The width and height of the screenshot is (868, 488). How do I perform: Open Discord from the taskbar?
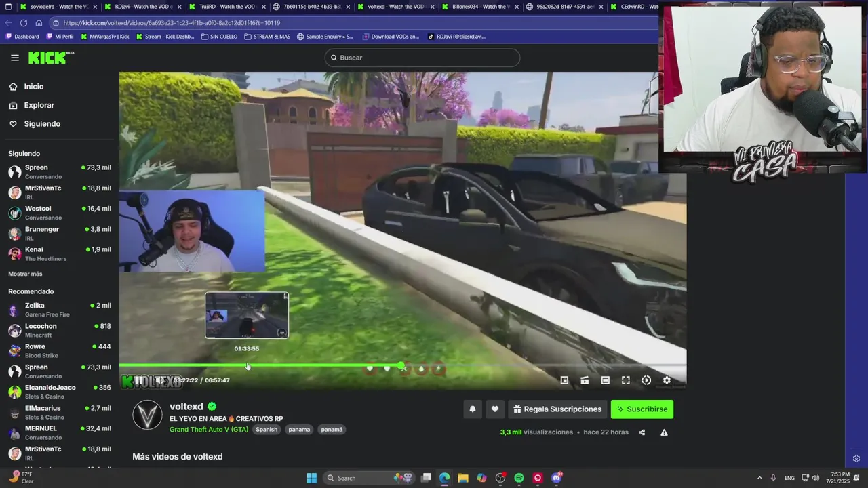pyautogui.click(x=557, y=478)
